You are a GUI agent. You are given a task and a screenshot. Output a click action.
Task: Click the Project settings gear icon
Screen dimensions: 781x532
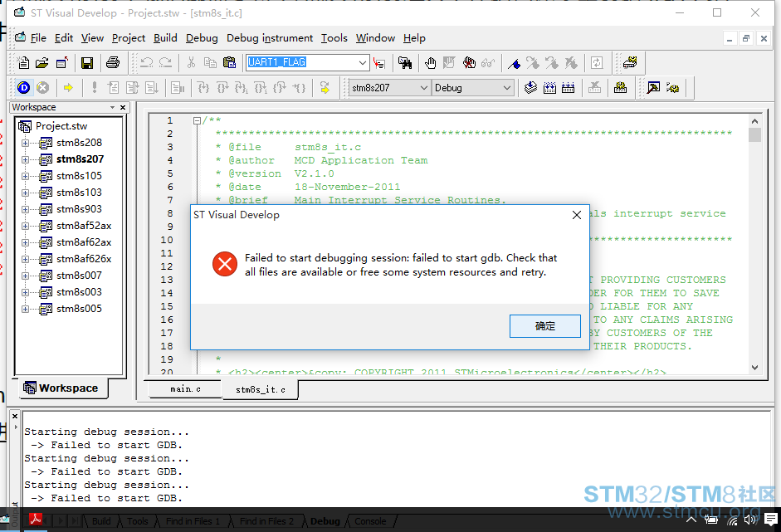pyautogui.click(x=620, y=88)
